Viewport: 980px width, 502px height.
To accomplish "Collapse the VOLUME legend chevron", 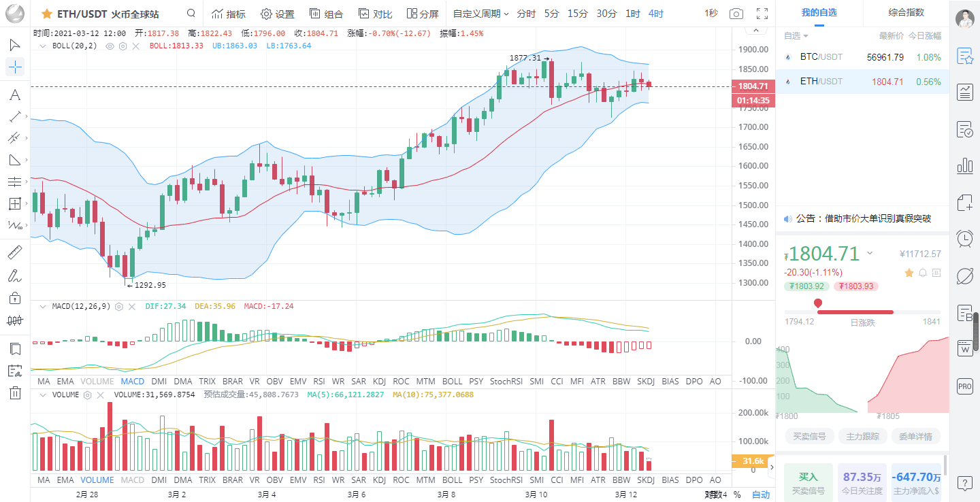I will point(44,394).
